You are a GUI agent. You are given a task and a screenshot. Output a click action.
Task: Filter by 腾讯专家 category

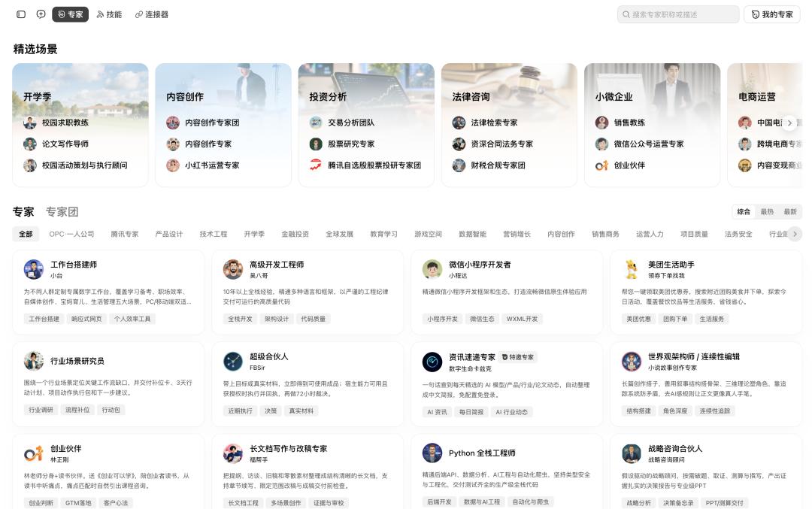(x=125, y=234)
